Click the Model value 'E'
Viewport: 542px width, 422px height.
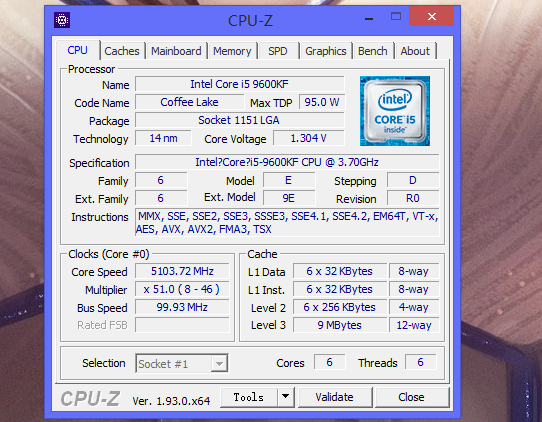point(289,180)
